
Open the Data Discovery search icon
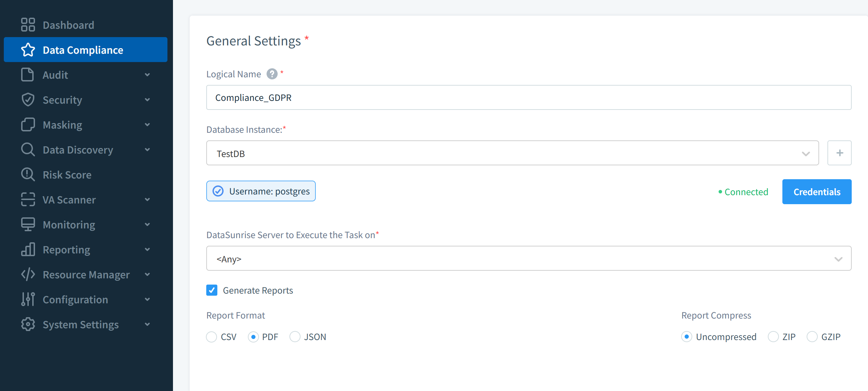click(28, 149)
